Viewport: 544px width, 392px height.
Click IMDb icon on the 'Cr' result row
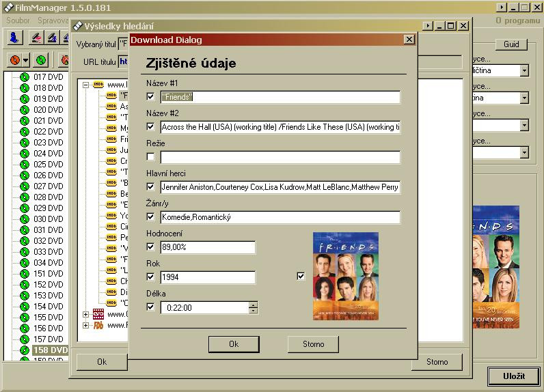coord(111,160)
